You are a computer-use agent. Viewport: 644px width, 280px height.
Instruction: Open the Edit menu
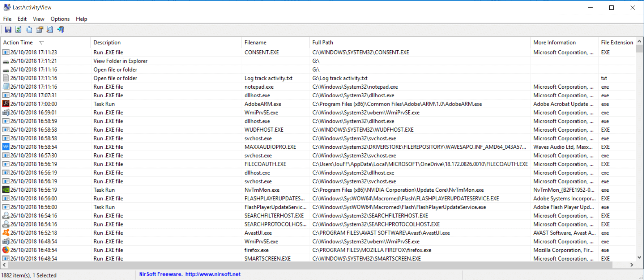pos(22,19)
